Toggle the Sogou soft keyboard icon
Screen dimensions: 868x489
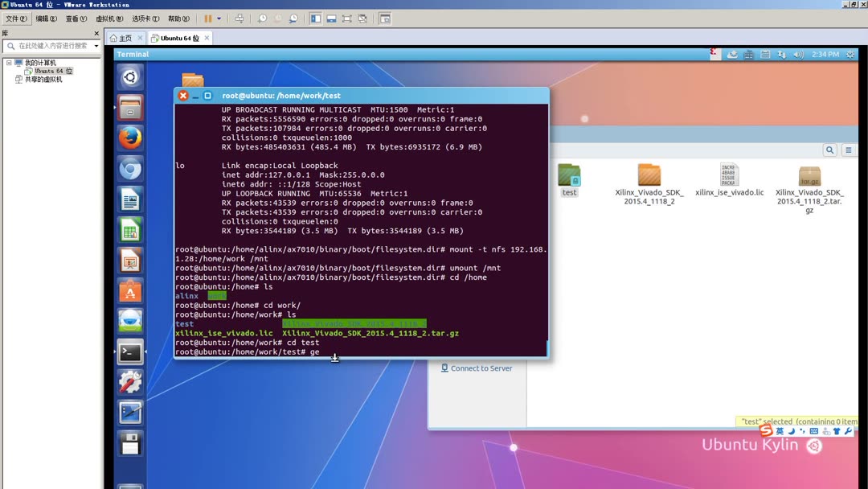pyautogui.click(x=813, y=432)
